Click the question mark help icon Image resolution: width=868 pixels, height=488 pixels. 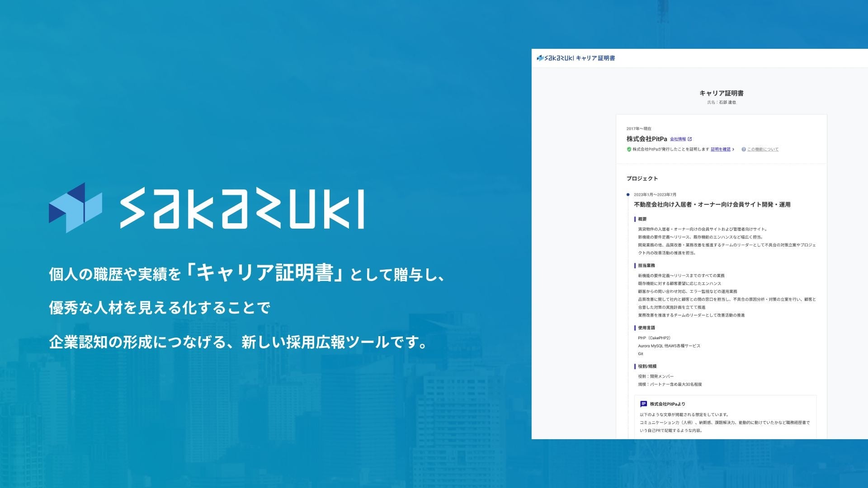point(743,150)
